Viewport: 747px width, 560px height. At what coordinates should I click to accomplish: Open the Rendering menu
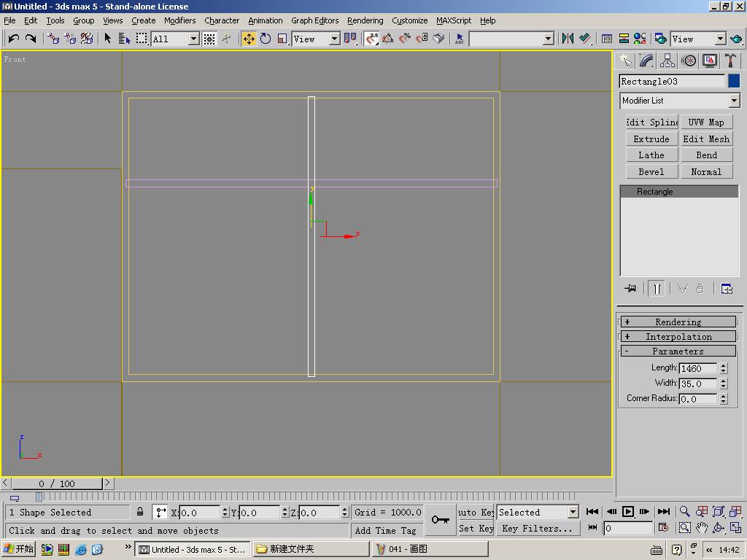(365, 20)
